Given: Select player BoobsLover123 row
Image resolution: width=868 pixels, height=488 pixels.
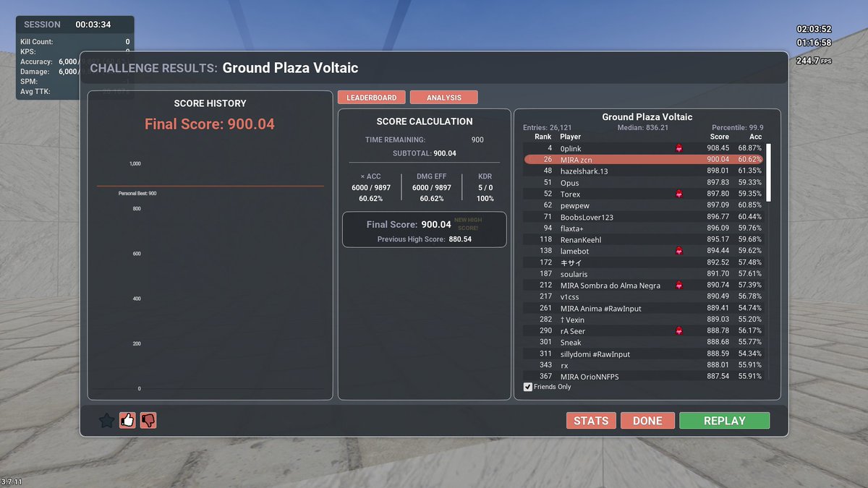Looking at the screenshot, I should [644, 217].
